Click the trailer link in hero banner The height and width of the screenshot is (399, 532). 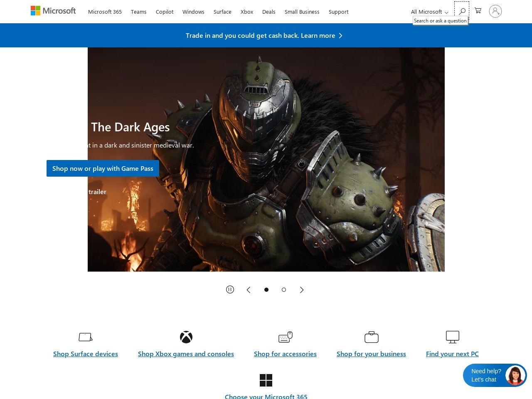coord(97,192)
